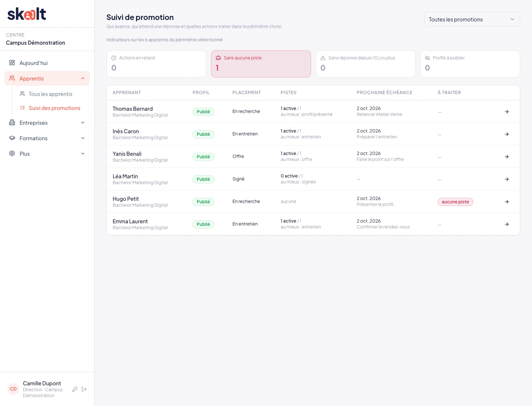Expand the Entreprises menu

click(x=47, y=123)
